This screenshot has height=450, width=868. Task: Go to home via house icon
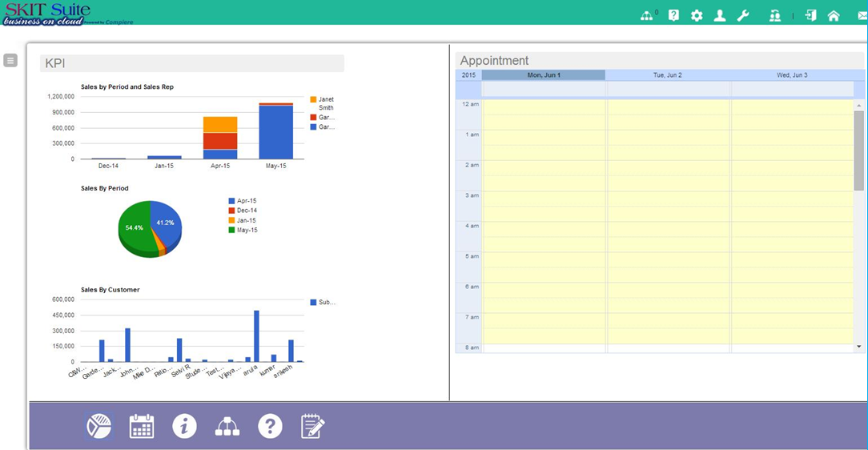834,15
